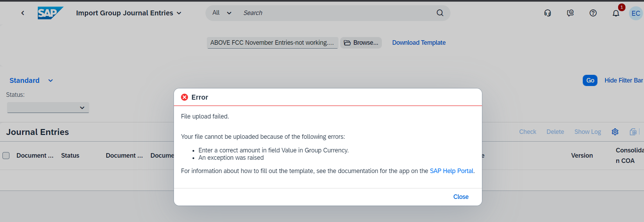Viewport: 644px width, 222px height.
Task: Open the notifications bell
Action: pos(616,13)
